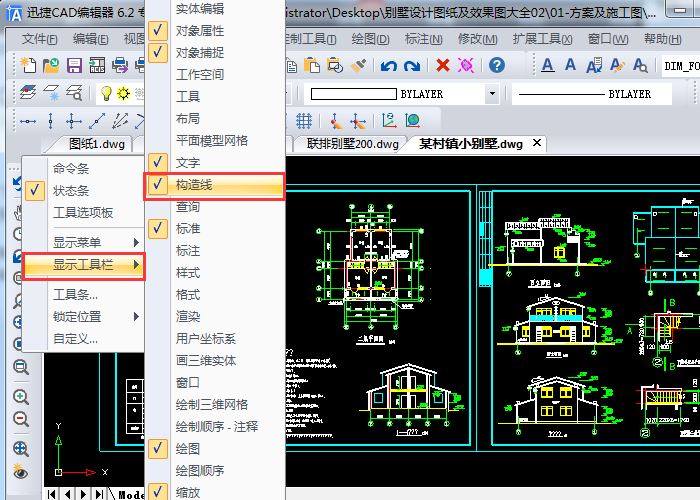The height and width of the screenshot is (500, 700).
Task: Click the edit text A with pencil icon
Action: tap(617, 65)
